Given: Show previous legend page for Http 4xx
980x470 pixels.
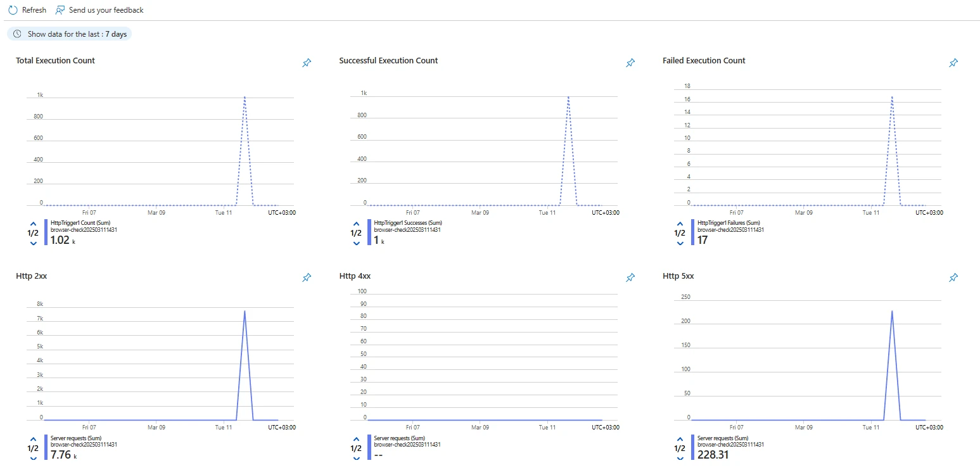Looking at the screenshot, I should tap(356, 438).
